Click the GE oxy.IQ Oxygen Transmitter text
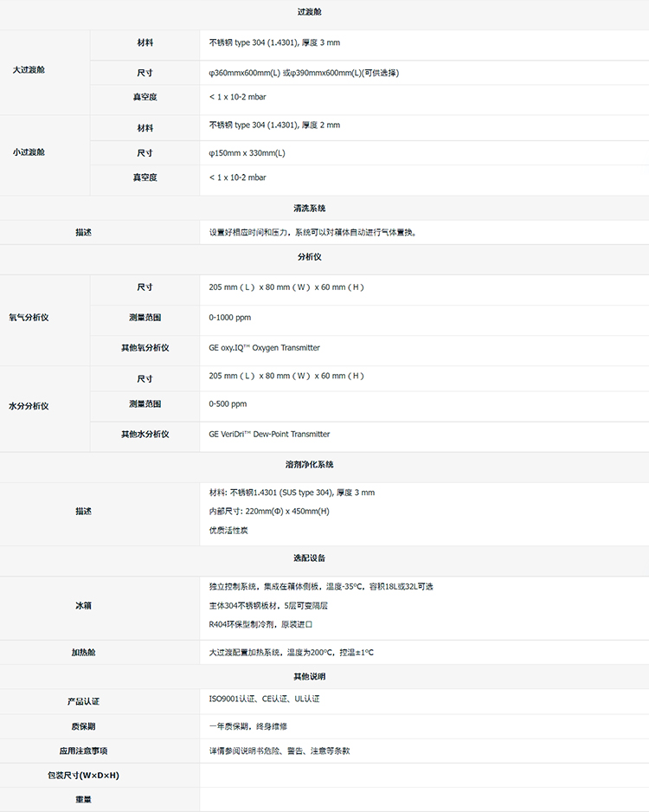649x812 pixels. coord(264,348)
